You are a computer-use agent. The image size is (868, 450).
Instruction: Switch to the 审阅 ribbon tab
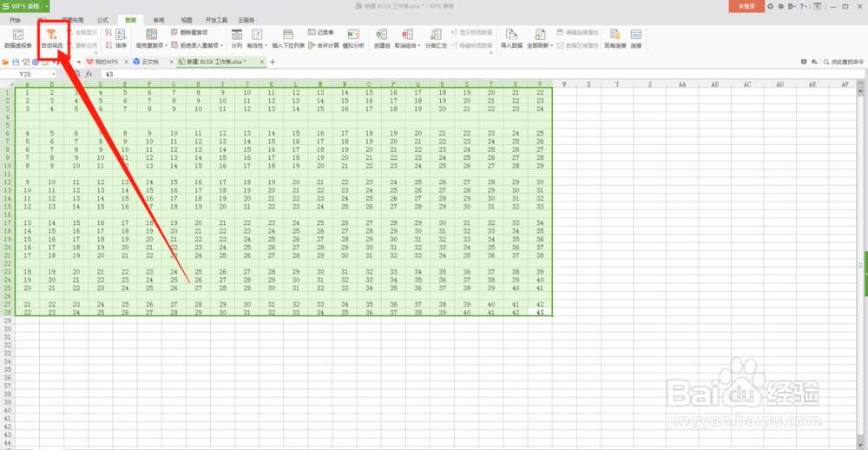pos(159,19)
